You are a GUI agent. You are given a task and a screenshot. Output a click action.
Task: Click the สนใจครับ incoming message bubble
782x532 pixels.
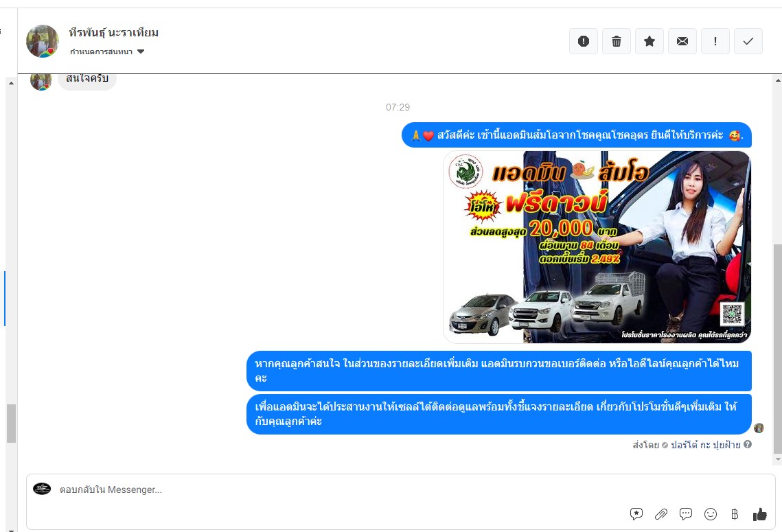click(x=87, y=81)
